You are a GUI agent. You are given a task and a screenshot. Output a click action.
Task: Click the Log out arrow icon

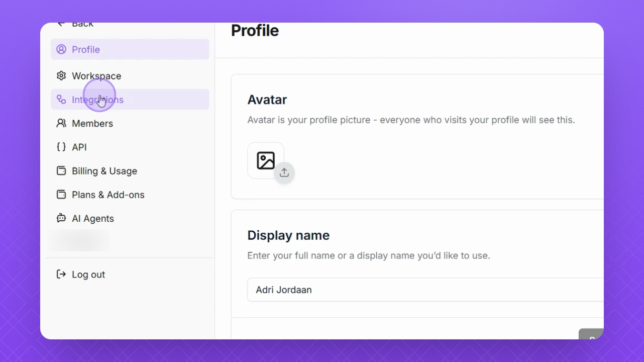pos(61,275)
